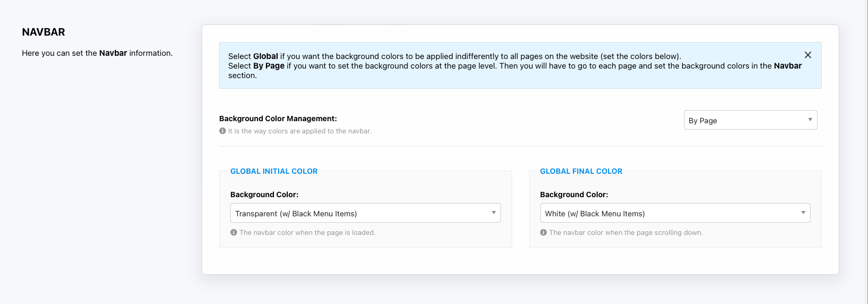Click info icon beside page scrolling down hint
868x304 pixels.
click(543, 232)
